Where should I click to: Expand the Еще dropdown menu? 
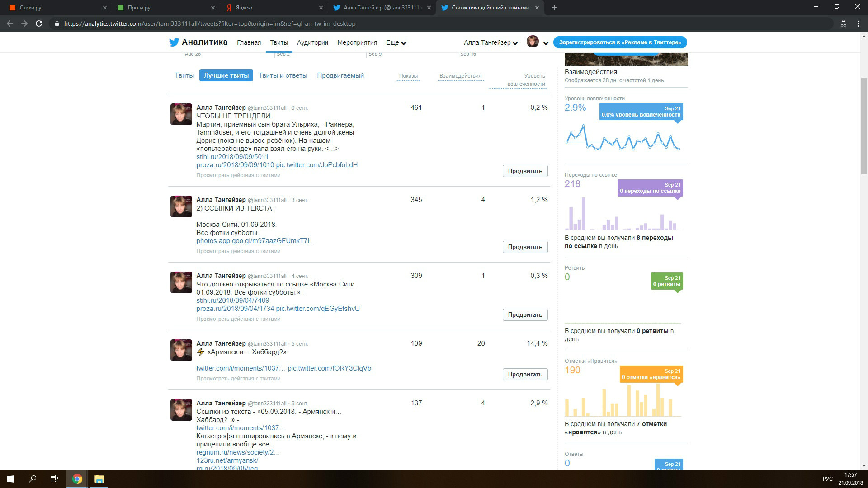tap(396, 42)
